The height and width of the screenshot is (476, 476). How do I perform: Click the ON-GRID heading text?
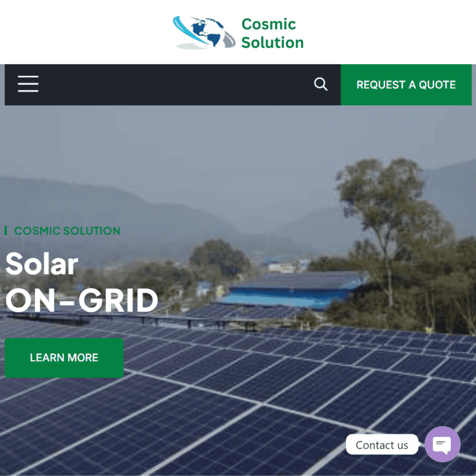click(x=82, y=301)
